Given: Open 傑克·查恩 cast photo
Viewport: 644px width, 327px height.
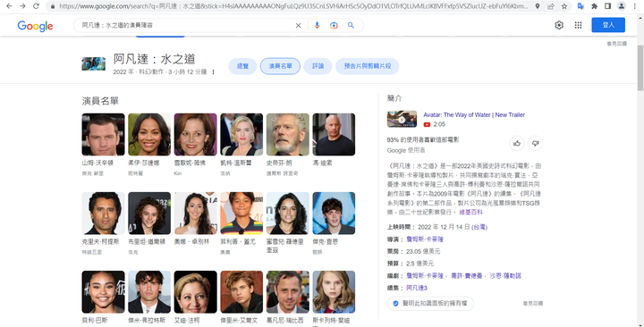Looking at the screenshot, I should coord(334,214).
